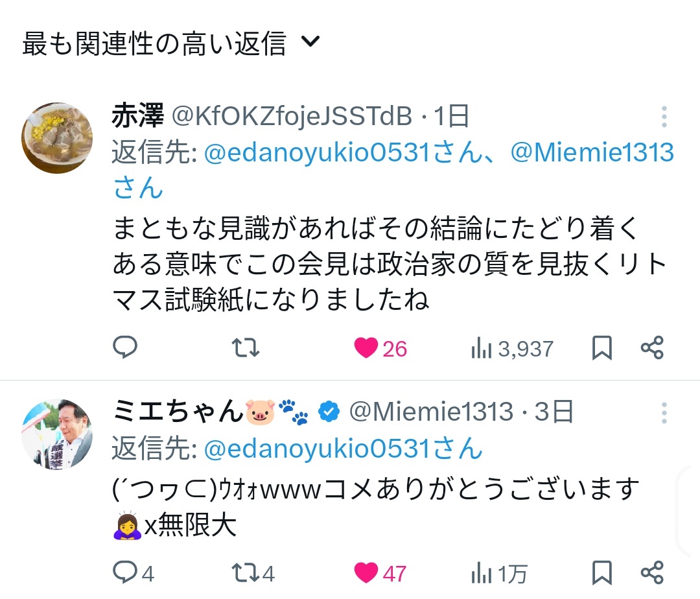Click the reply icon on 赤澤's tweet
Viewport: 700px width, 599px height.
click(x=125, y=348)
